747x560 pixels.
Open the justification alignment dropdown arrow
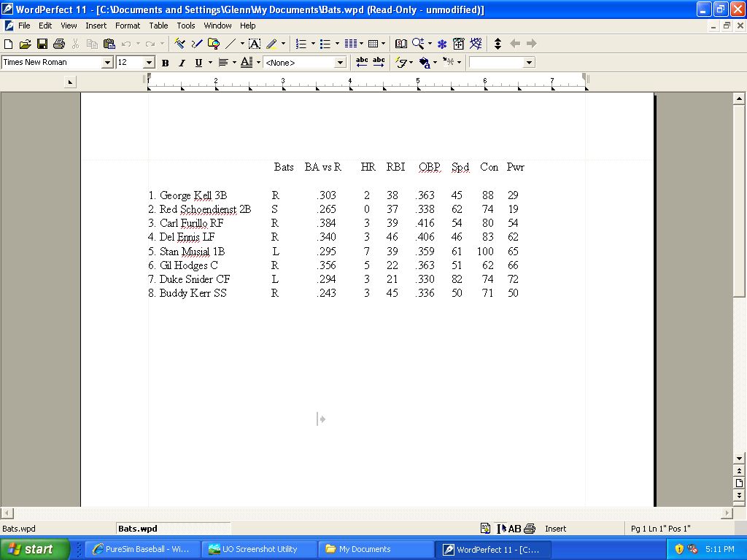coord(234,63)
